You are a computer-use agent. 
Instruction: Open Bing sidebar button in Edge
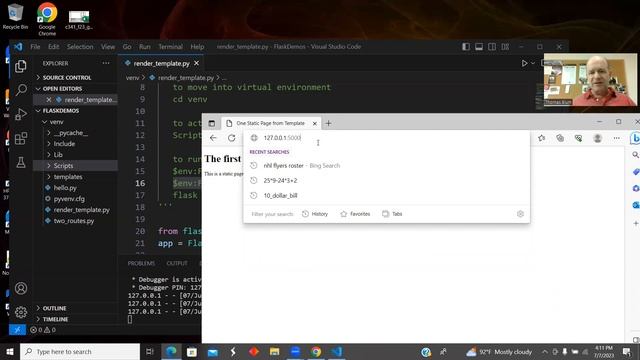tap(635, 138)
